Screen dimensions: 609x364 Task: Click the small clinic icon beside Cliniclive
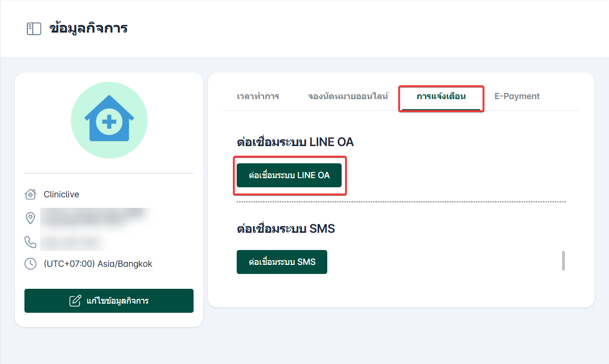coord(30,194)
